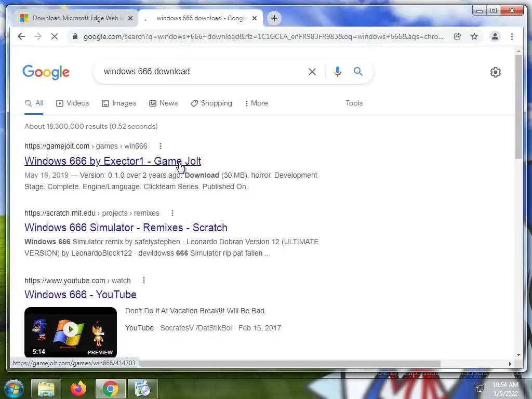This screenshot has height=399, width=532.
Task: Open the Windows 666 - YouTube link
Action: pos(81,295)
